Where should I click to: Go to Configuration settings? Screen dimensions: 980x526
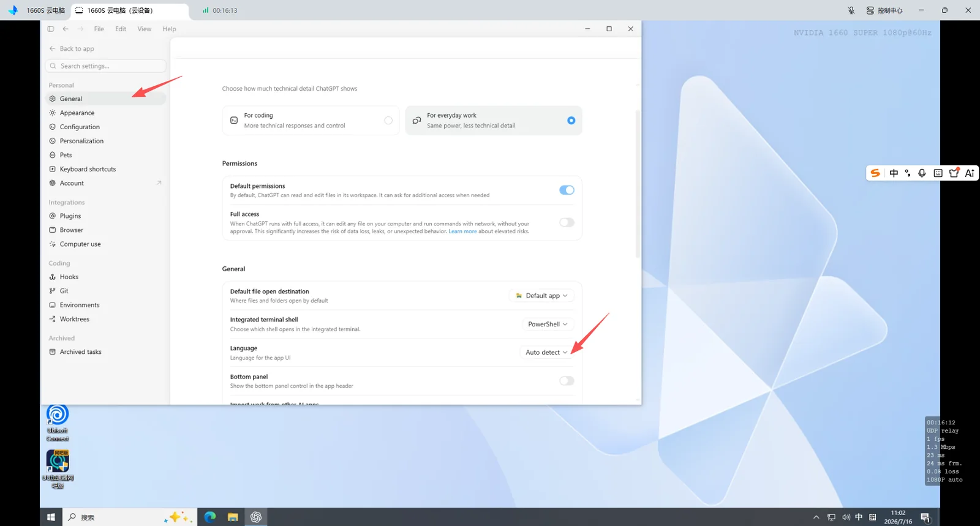105,127
